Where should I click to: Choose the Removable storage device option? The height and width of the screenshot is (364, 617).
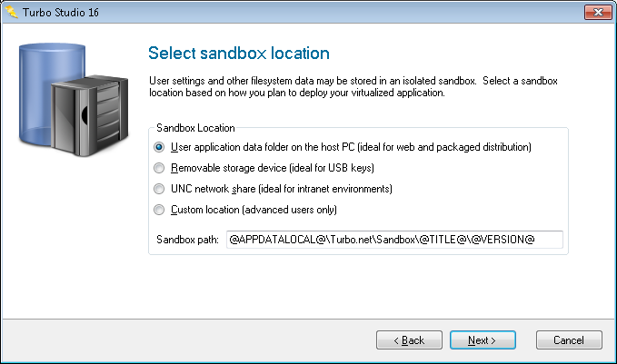[x=160, y=168]
